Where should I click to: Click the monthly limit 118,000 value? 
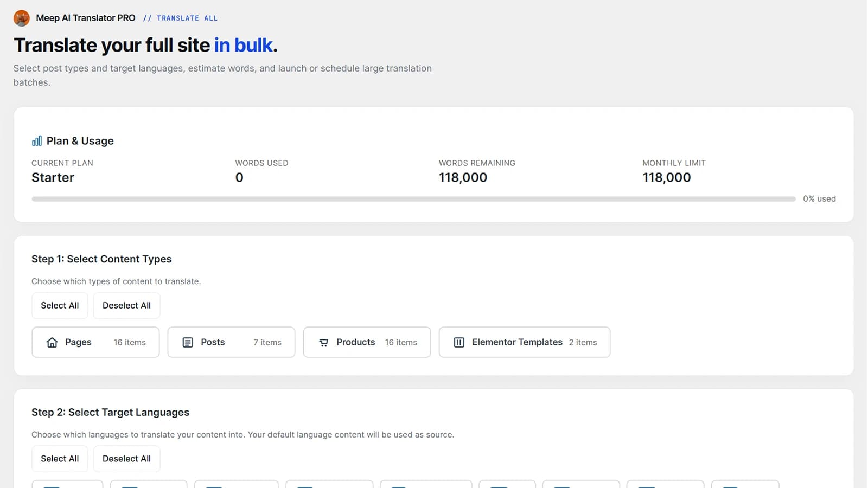tap(667, 177)
